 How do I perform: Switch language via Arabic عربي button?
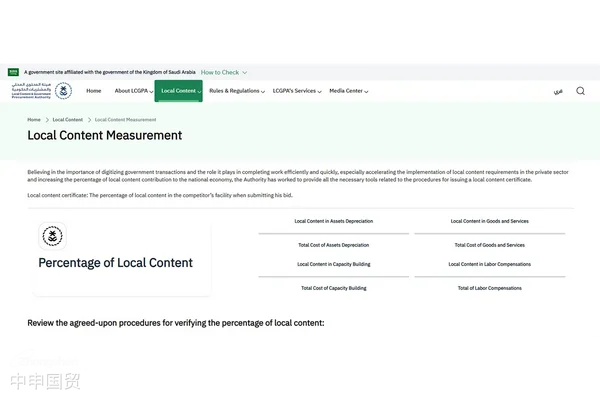pyautogui.click(x=557, y=91)
